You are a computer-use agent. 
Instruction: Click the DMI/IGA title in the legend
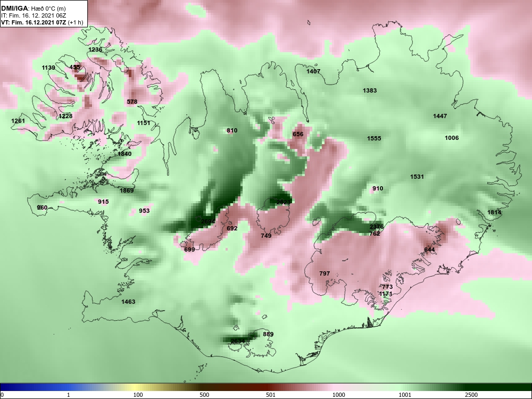coord(14,9)
